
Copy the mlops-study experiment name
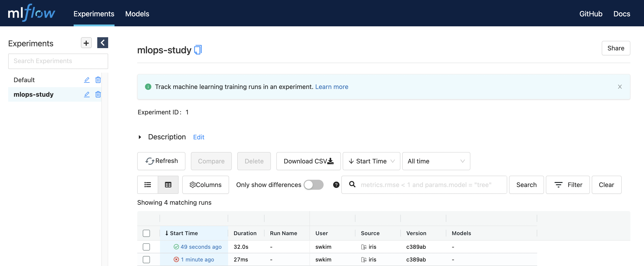pos(198,50)
